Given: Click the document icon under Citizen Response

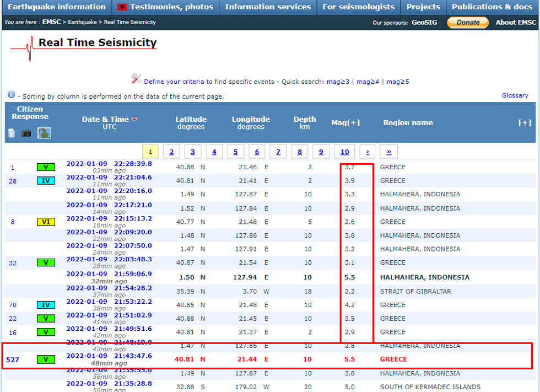Looking at the screenshot, I should (x=12, y=133).
